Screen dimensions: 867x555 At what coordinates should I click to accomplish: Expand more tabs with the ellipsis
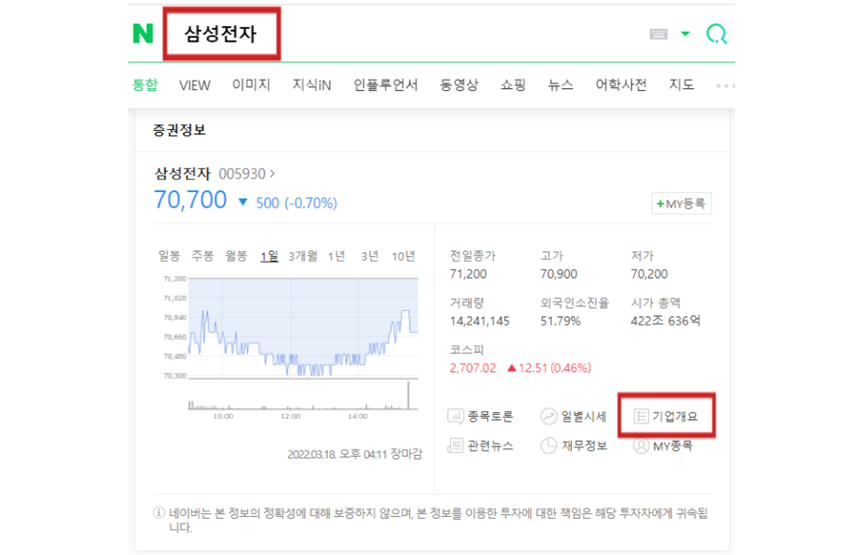725,86
